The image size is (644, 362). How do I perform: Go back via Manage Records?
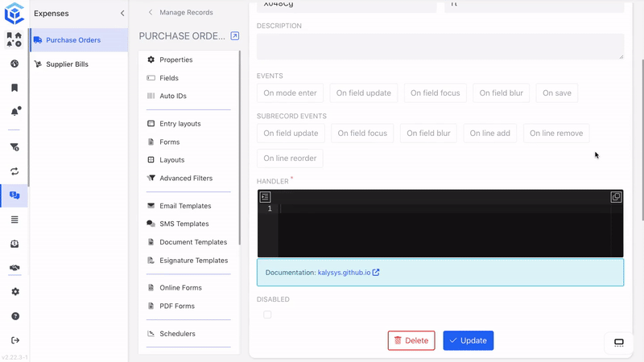180,12
